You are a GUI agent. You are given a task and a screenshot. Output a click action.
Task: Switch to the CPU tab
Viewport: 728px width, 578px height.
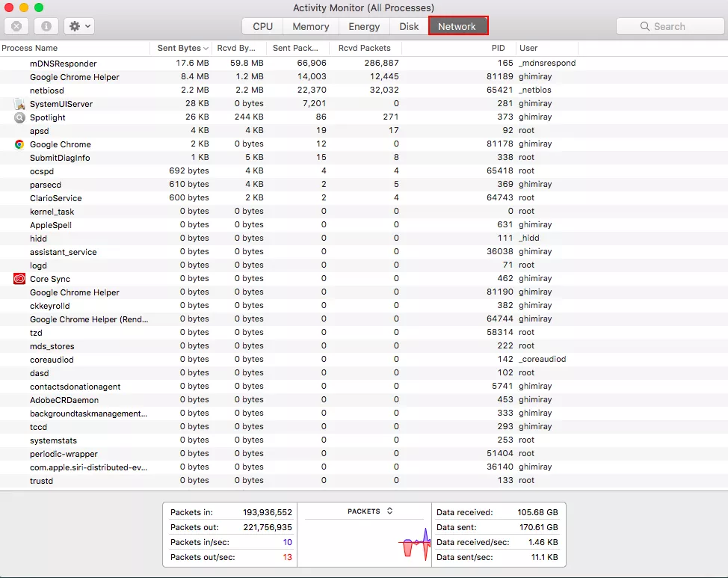(262, 26)
